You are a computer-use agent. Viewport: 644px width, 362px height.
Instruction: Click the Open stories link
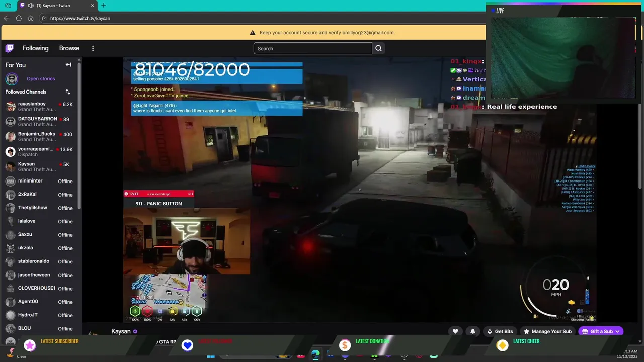(41, 79)
